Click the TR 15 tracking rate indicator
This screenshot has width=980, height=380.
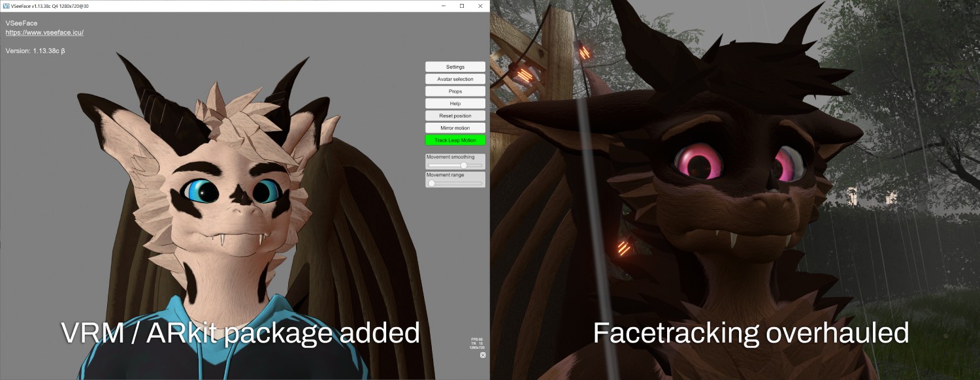pos(476,343)
